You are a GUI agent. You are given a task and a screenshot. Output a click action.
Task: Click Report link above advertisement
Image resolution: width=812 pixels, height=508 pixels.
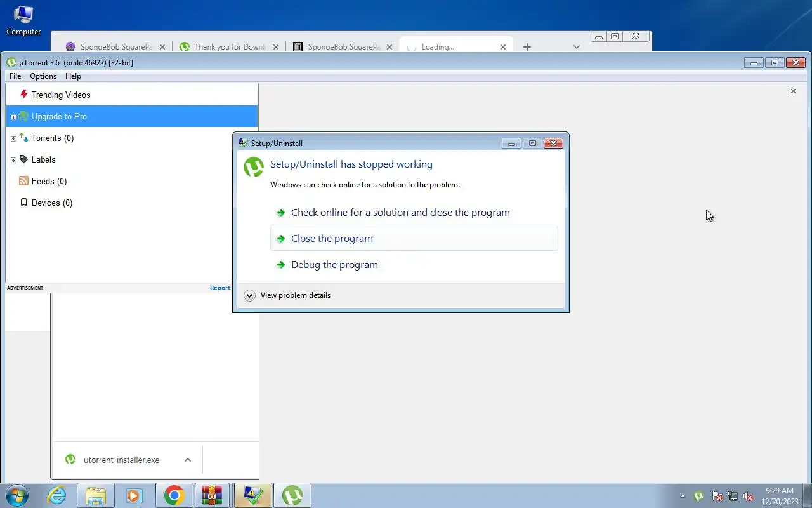(x=219, y=288)
